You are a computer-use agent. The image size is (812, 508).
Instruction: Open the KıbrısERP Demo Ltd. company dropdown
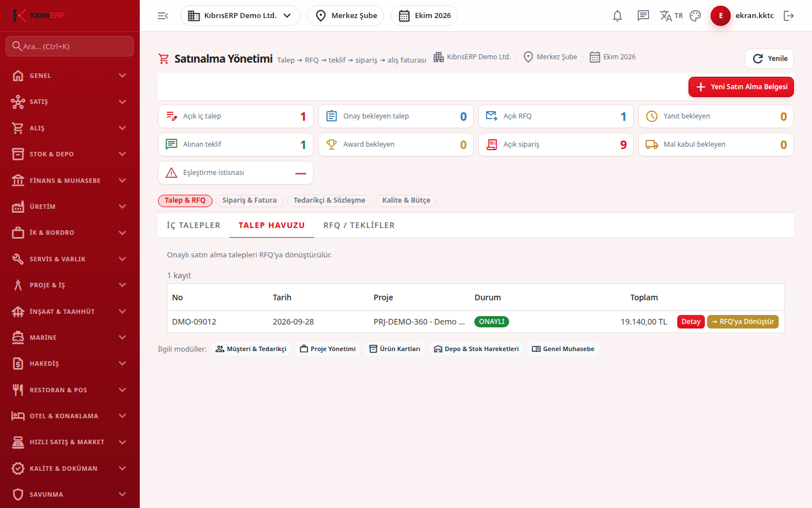(240, 16)
